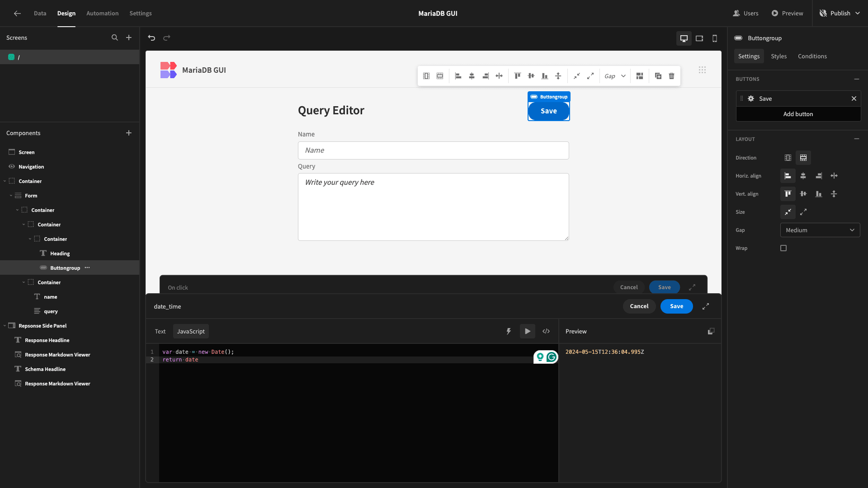
Task: Add a new screen
Action: (129, 38)
